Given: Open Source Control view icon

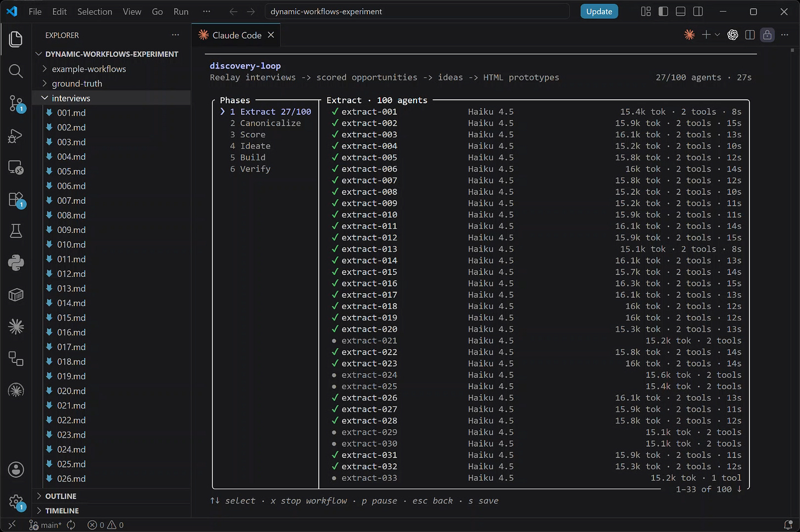Looking at the screenshot, I should tap(16, 103).
